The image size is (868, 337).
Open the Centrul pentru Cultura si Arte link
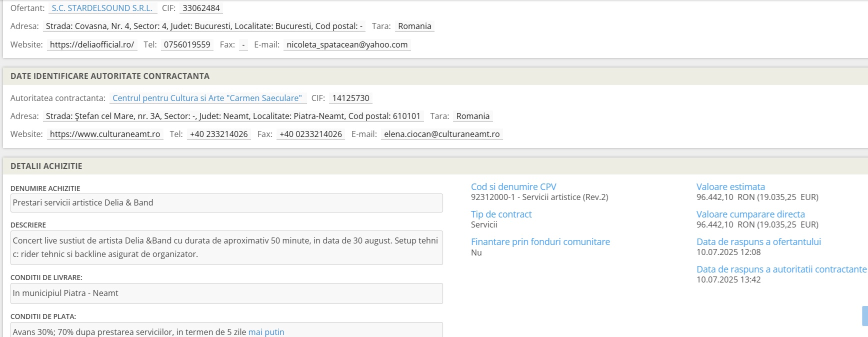pos(207,98)
